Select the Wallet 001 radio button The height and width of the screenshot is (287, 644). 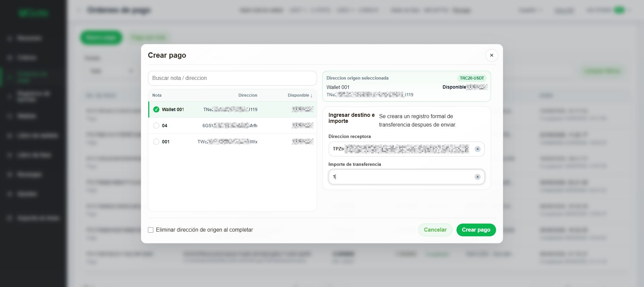pyautogui.click(x=156, y=109)
